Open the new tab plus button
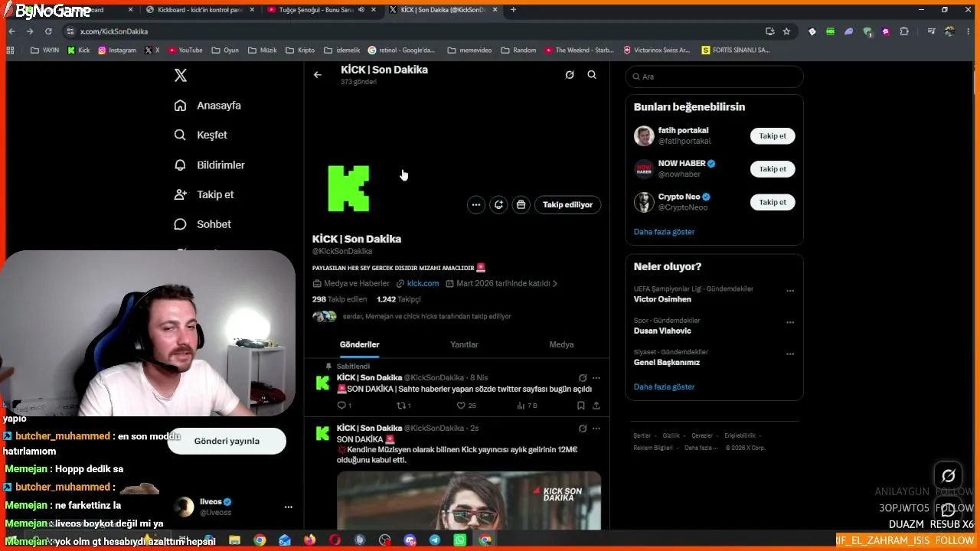Screen dimensions: 980x551 tap(513, 10)
